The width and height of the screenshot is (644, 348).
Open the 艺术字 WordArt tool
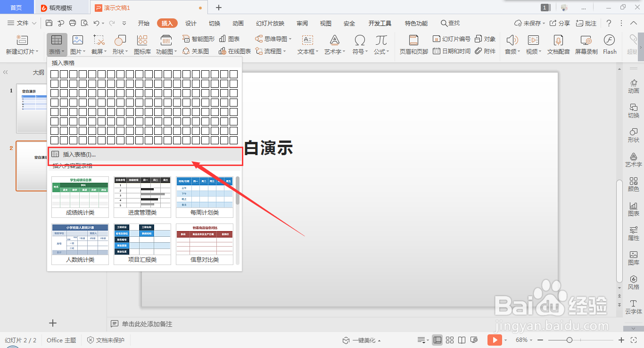point(333,45)
